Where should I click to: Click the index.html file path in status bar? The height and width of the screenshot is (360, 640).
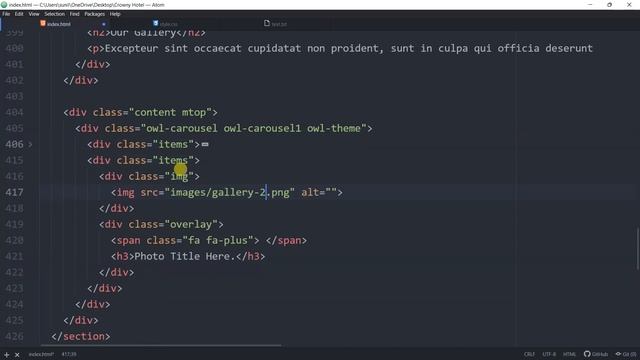41,354
